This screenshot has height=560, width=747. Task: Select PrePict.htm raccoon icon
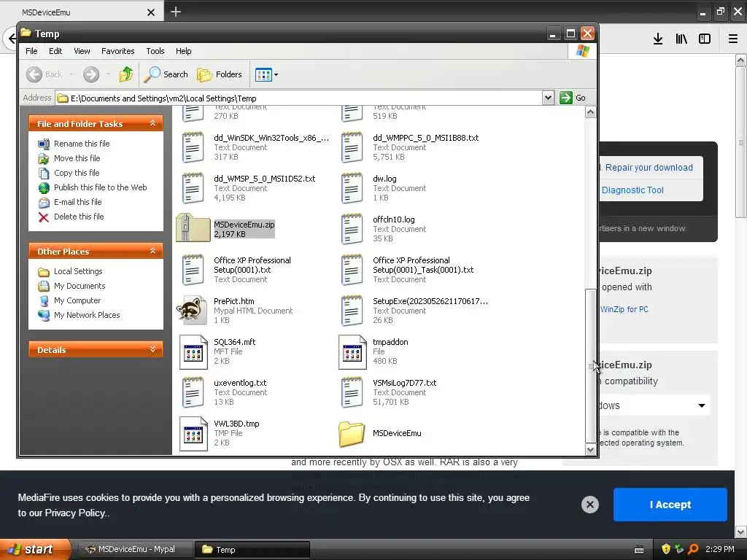tap(193, 310)
